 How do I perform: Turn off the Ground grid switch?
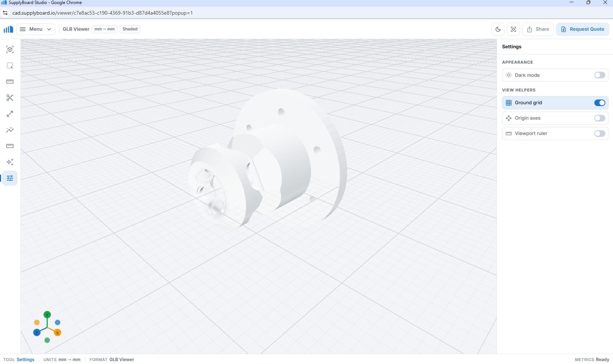pos(599,103)
